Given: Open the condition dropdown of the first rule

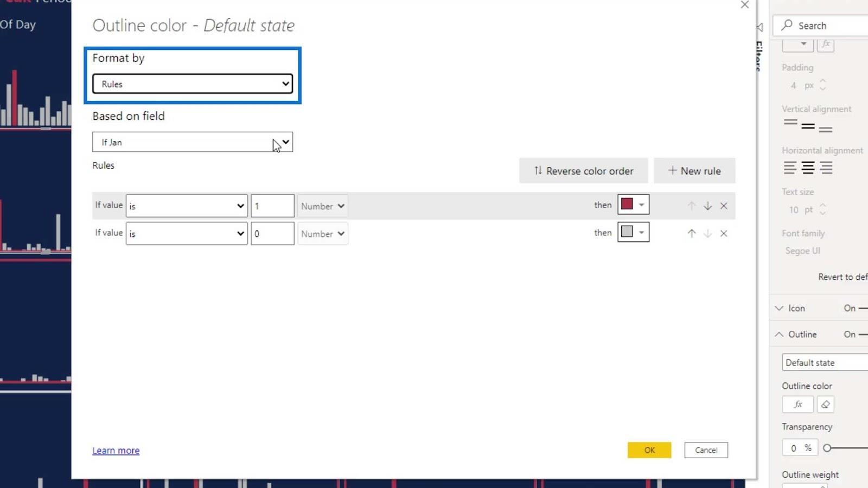Looking at the screenshot, I should [x=187, y=206].
